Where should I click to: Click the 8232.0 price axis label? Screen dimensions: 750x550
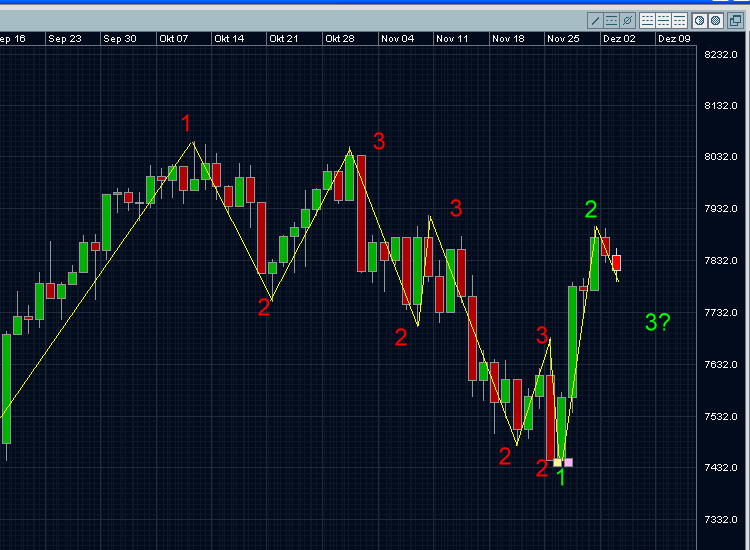[721, 55]
